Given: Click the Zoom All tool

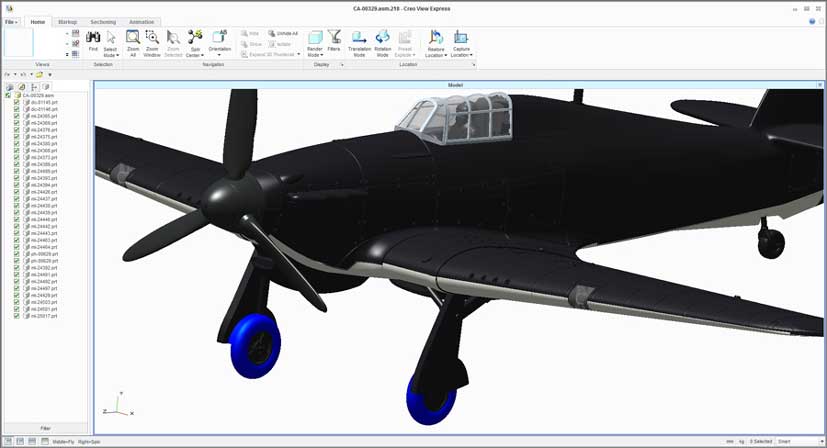Looking at the screenshot, I should (132, 43).
